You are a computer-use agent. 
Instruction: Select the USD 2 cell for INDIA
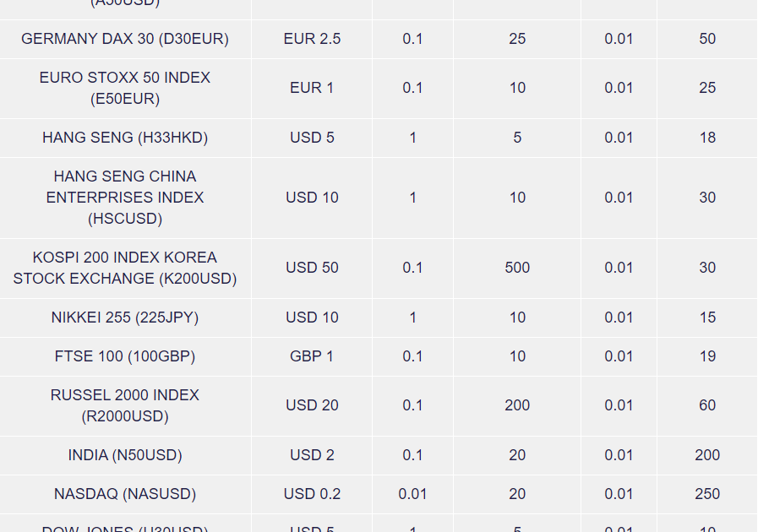coord(312,455)
